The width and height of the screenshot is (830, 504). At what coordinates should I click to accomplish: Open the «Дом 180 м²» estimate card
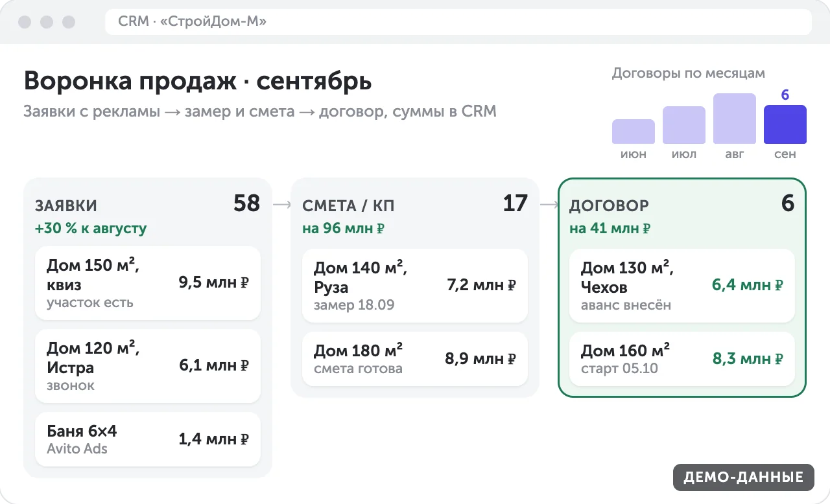(415, 359)
